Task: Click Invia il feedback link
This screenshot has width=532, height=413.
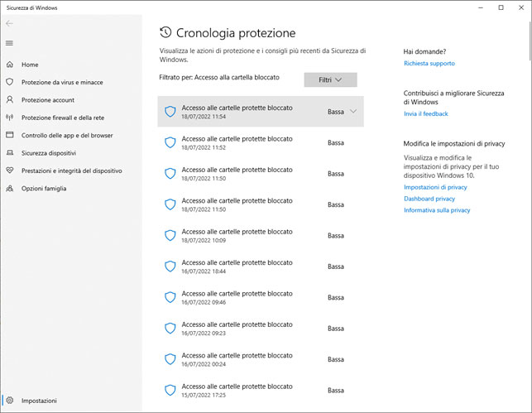Action: point(426,113)
